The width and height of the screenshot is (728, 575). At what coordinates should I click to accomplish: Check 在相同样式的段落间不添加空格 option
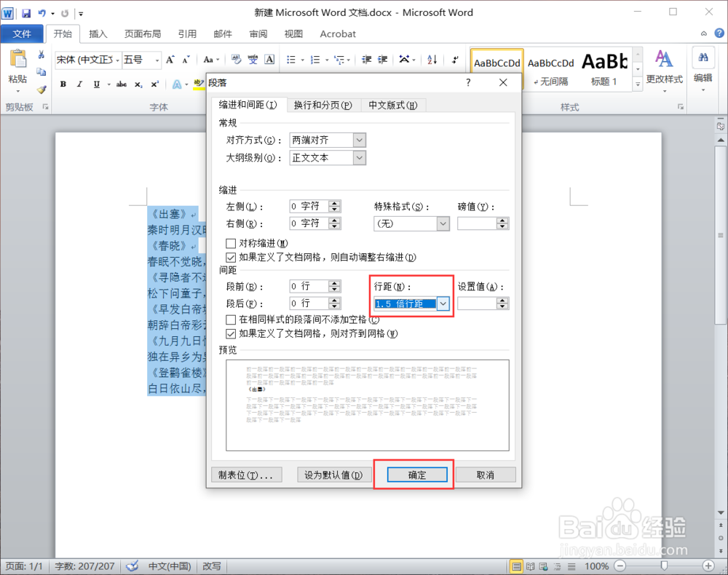231,319
